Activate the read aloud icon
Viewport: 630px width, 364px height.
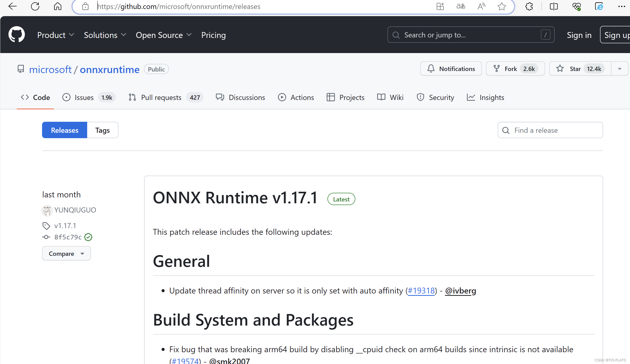click(481, 6)
